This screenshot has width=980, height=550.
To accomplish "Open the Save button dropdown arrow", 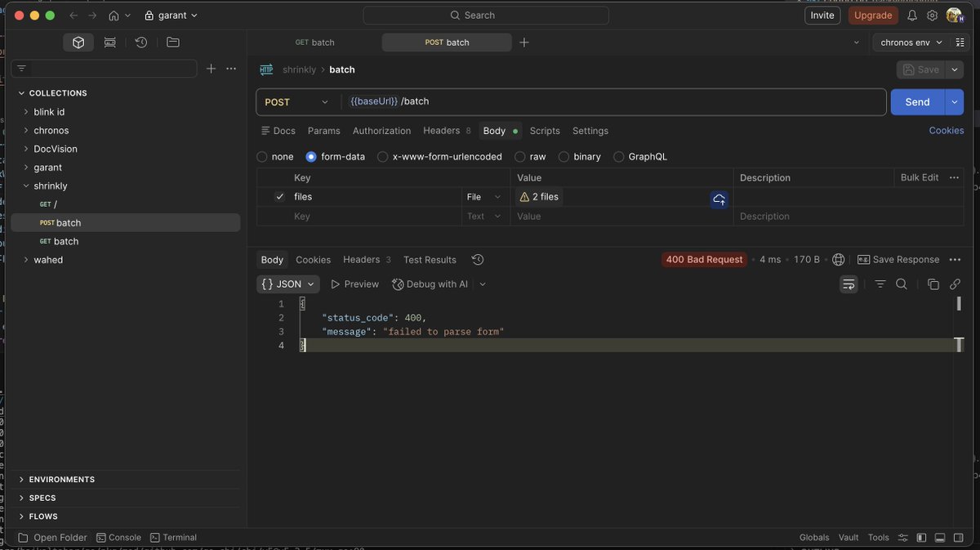I will tap(955, 69).
